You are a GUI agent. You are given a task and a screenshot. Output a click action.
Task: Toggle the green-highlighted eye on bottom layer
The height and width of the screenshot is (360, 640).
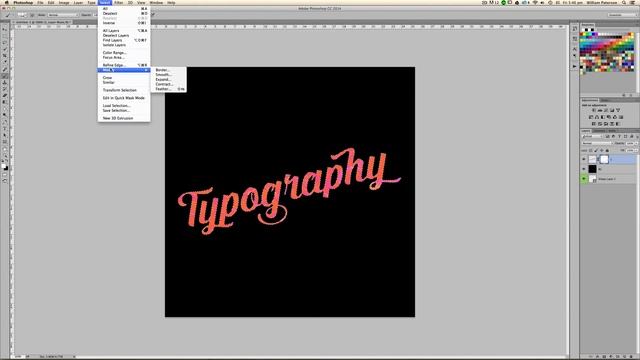(584, 178)
